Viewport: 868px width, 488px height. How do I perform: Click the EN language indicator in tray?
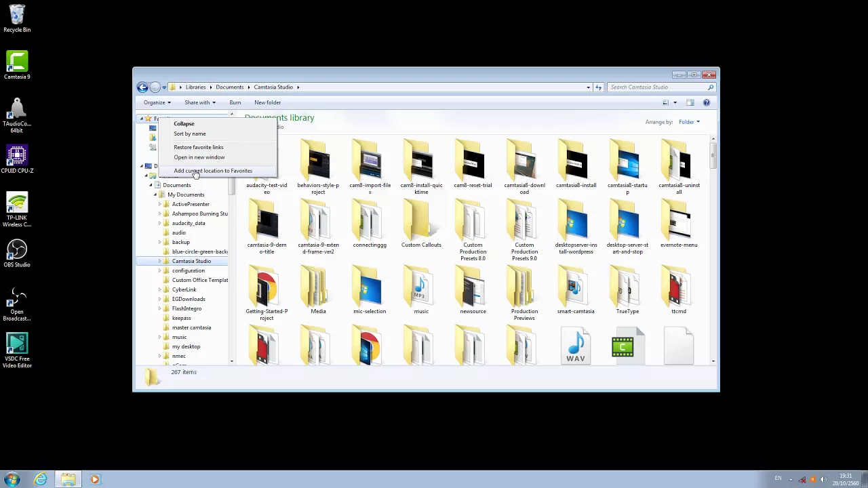[x=778, y=479]
